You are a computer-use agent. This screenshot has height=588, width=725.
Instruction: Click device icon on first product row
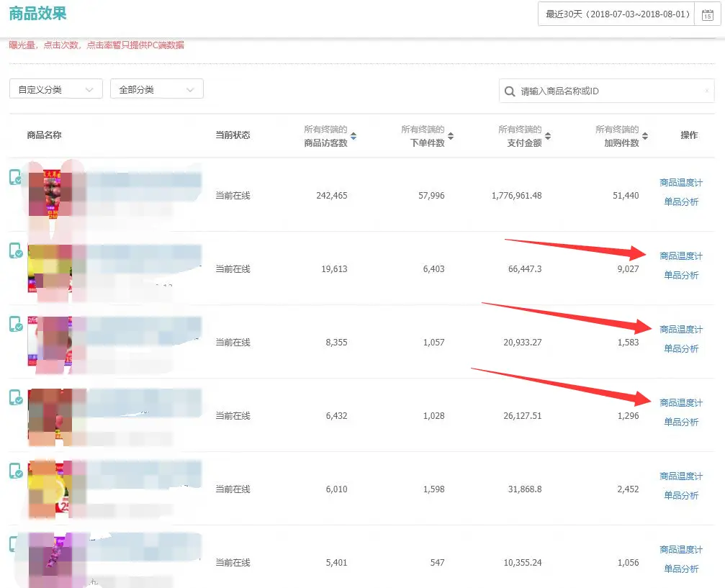point(16,177)
